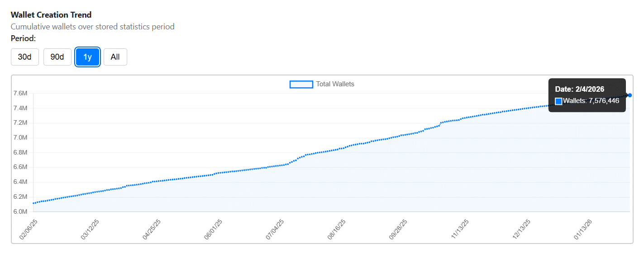Select the 04/25/25 date tick label
Viewport: 644px width, 253px height.
[x=152, y=229]
